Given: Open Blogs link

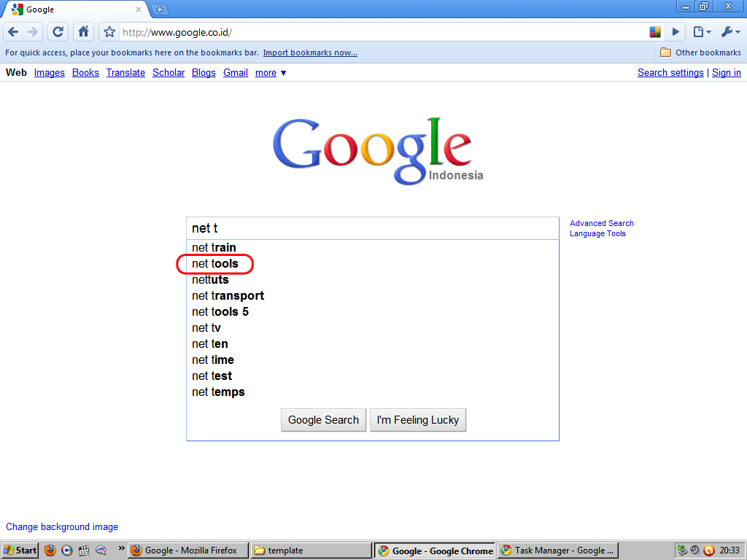Looking at the screenshot, I should (x=204, y=72).
